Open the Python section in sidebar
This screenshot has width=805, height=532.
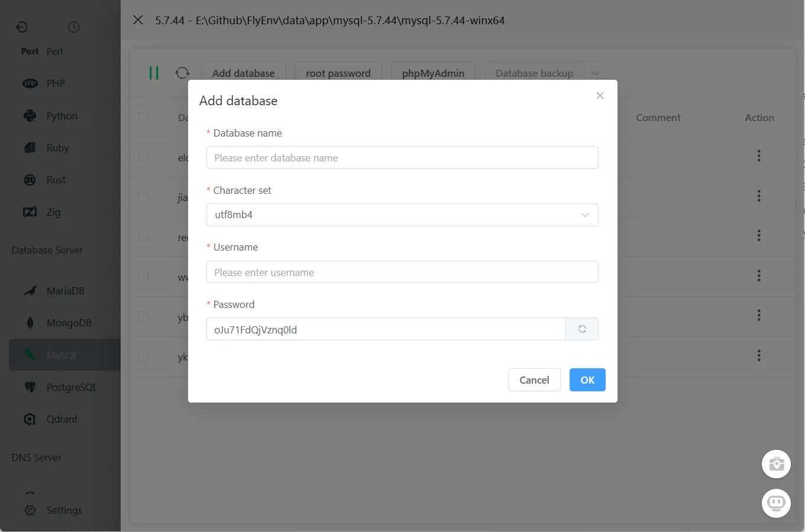pos(61,116)
